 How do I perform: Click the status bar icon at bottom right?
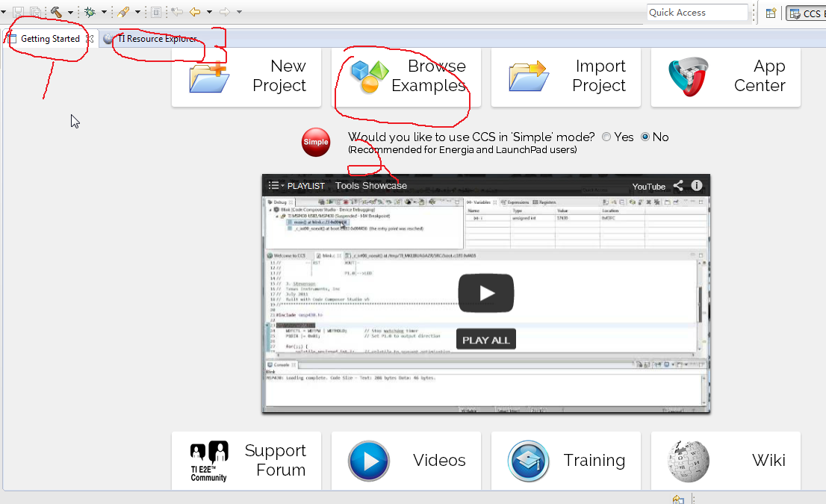point(678,500)
